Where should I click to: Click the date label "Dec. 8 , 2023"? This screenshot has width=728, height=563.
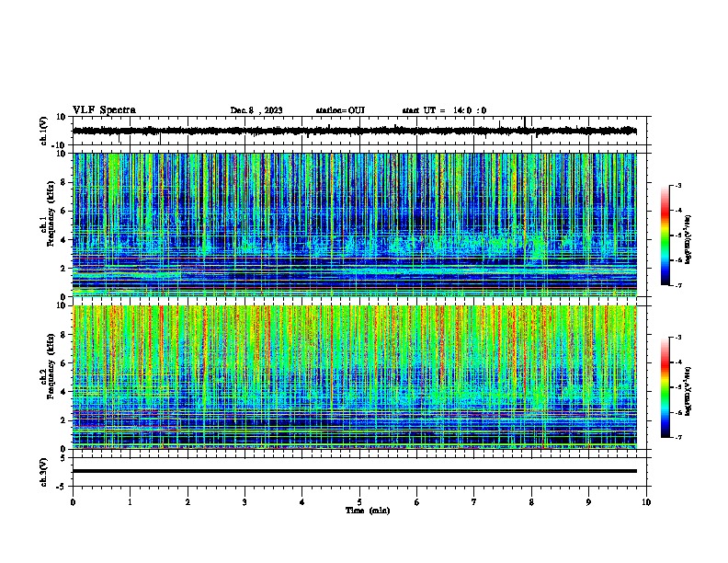(256, 110)
